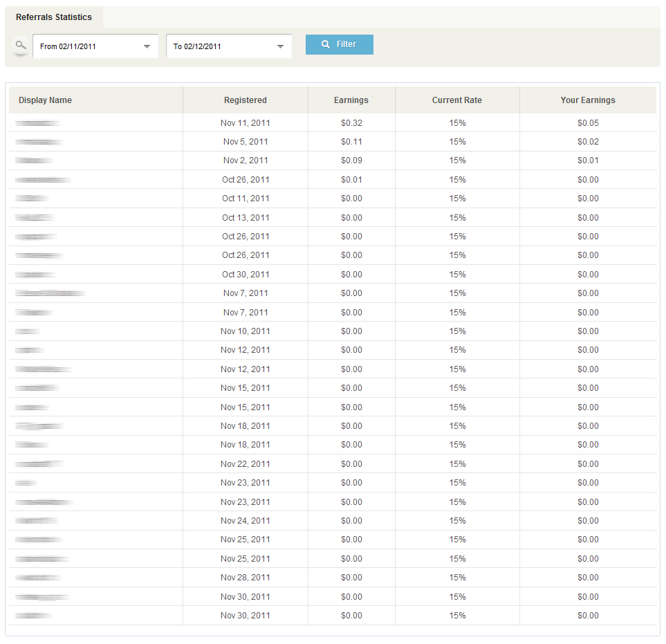Switch to the Referrals Statistics tab
Image resolution: width=666 pixels, height=644 pixels.
54,17
